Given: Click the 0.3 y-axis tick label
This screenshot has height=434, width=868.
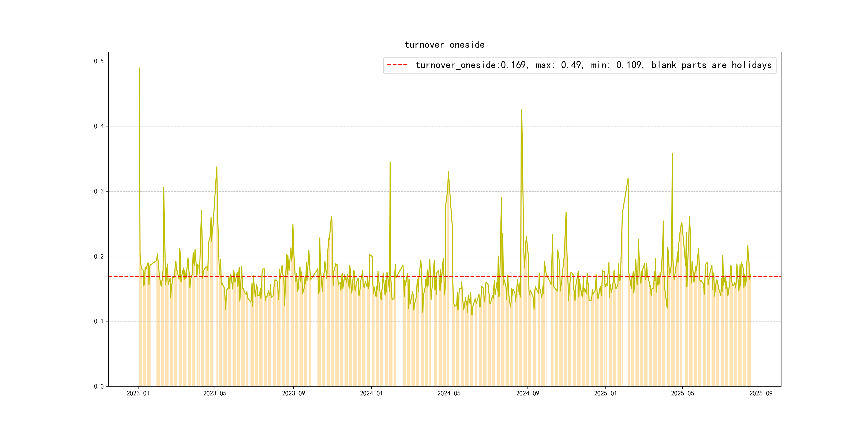Looking at the screenshot, I should pyautogui.click(x=99, y=191).
